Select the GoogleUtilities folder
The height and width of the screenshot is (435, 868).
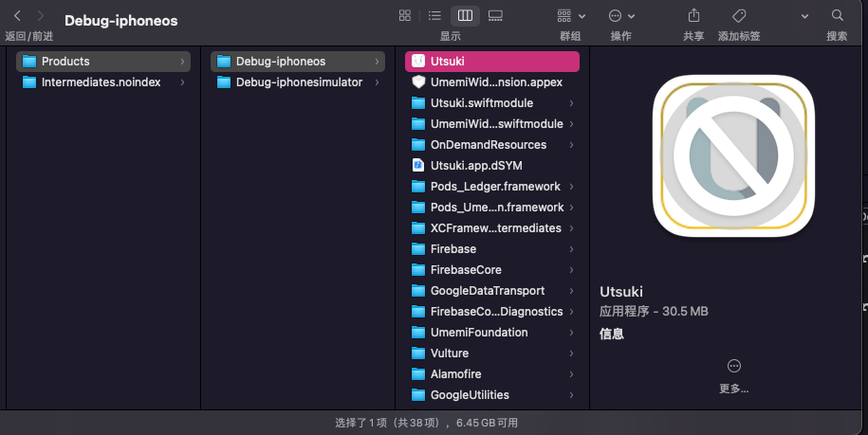(x=492, y=395)
